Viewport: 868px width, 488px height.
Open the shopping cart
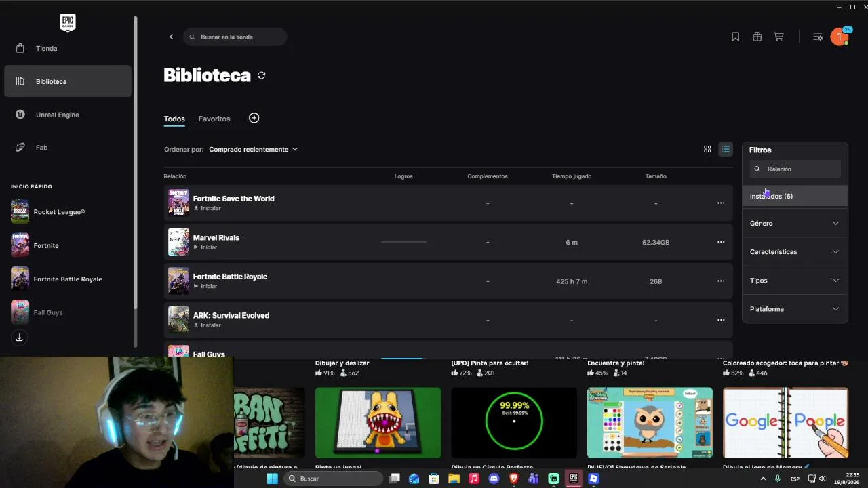point(778,37)
